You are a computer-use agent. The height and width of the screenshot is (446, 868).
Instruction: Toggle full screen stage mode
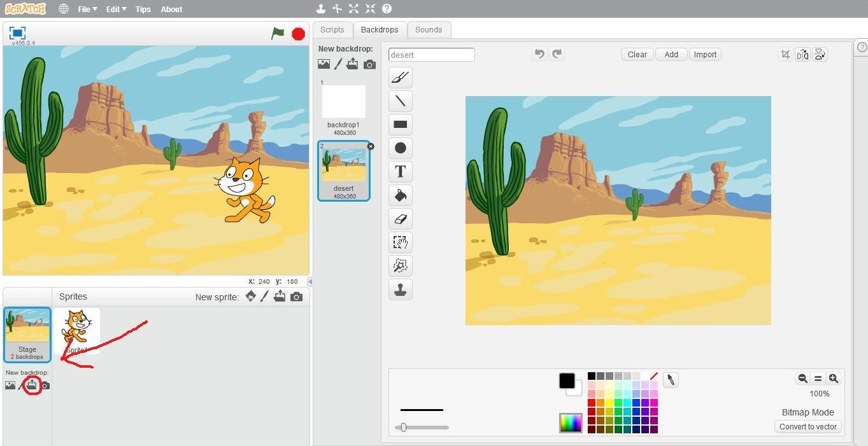click(17, 33)
